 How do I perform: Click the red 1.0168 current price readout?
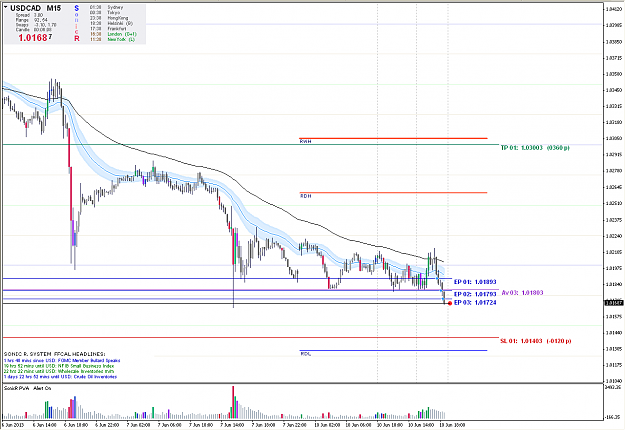[35, 38]
